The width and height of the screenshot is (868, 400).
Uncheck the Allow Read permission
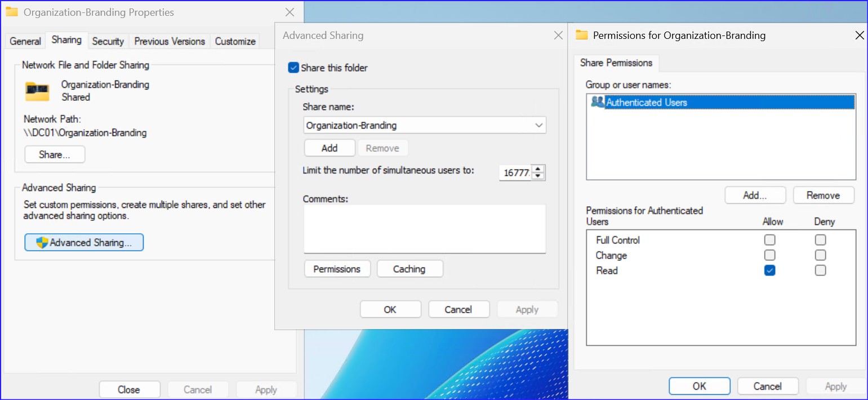pos(769,270)
